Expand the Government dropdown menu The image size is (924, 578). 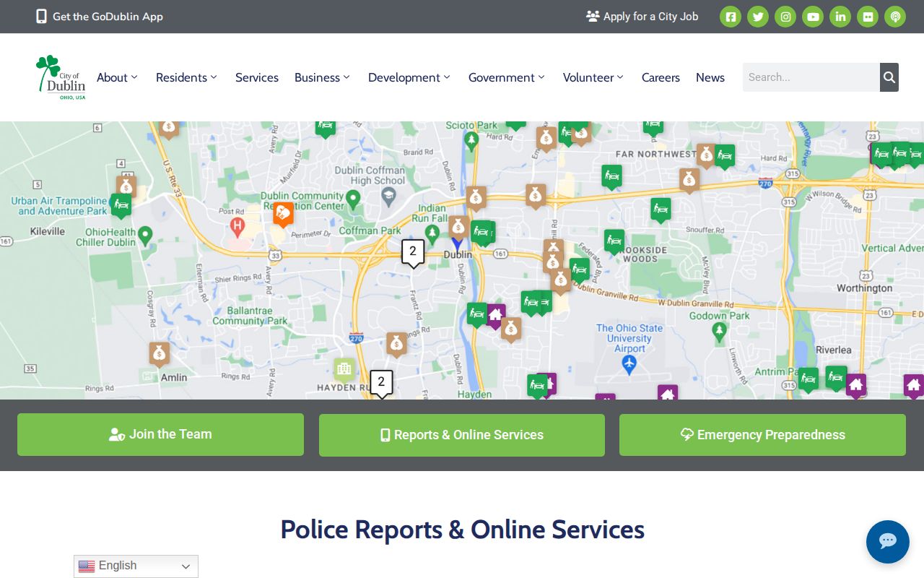[507, 77]
